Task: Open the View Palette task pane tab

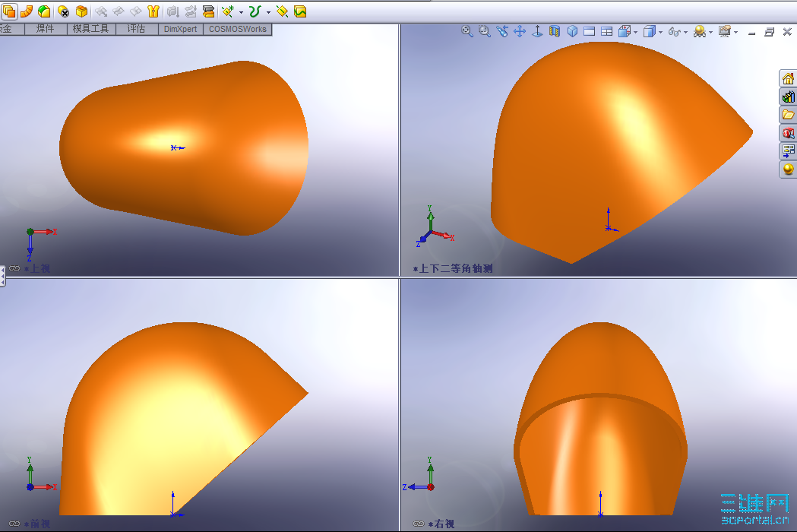Action: point(788,150)
